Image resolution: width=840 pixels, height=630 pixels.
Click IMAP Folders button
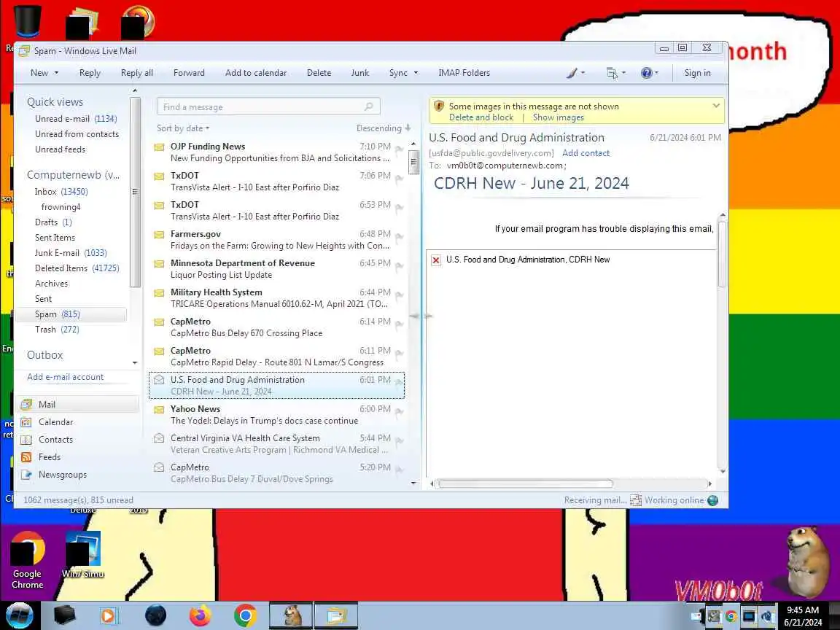[x=464, y=73]
